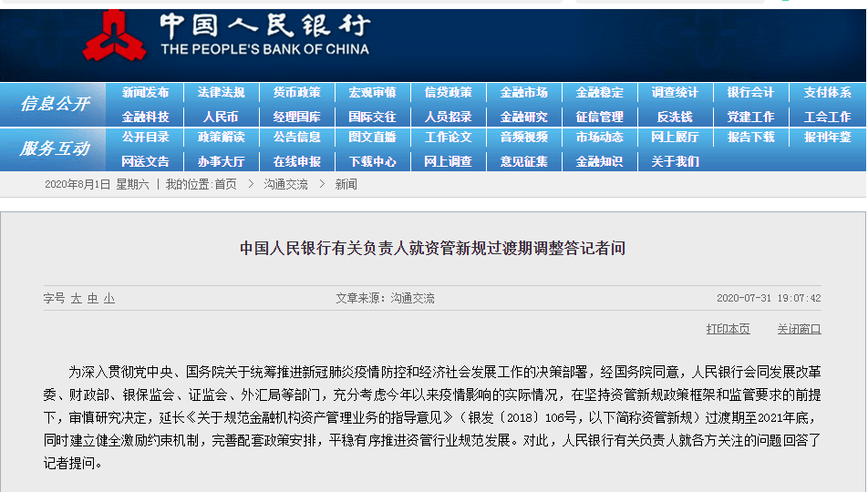Click the People's Bank of China logo
868x492 pixels.
point(114,35)
